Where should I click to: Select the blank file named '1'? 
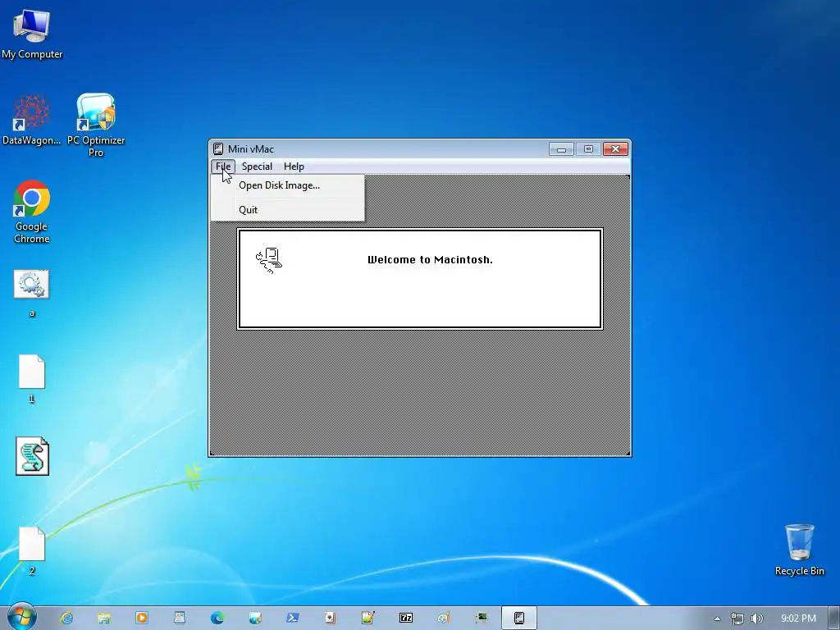[x=32, y=379]
